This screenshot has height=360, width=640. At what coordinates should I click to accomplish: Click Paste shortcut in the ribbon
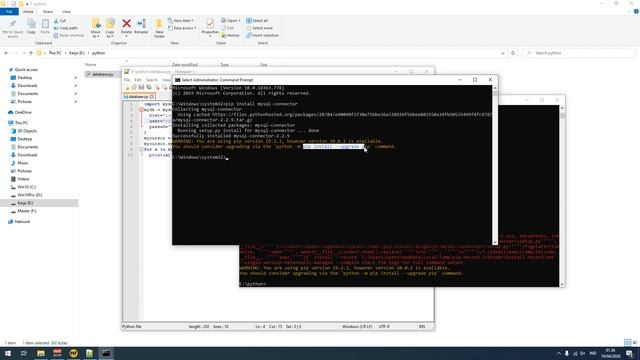69,36
